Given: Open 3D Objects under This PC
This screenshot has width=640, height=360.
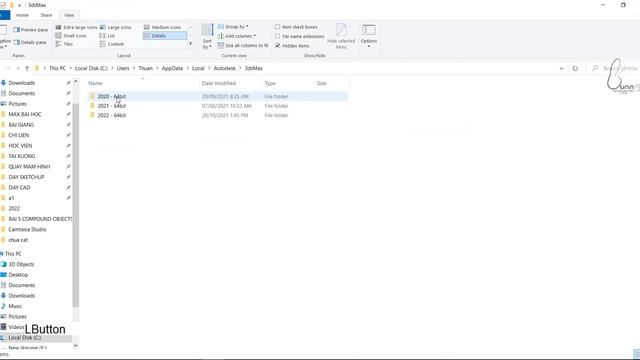Looking at the screenshot, I should (21, 264).
